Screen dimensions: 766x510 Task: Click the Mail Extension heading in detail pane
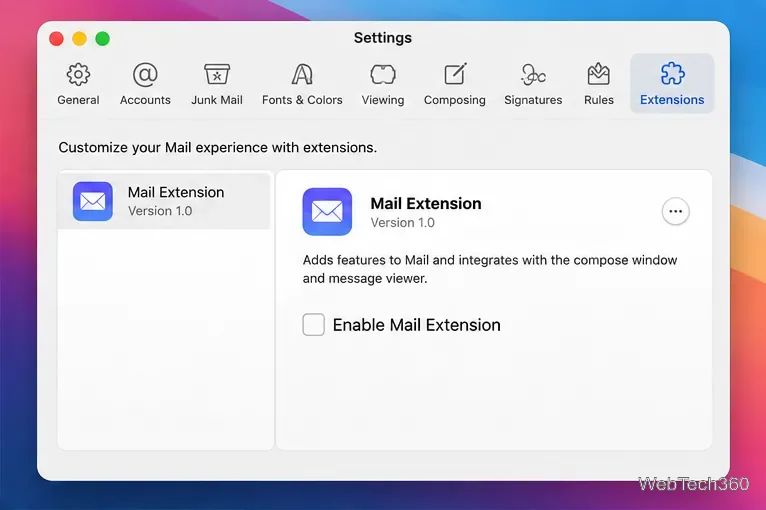[x=426, y=203]
